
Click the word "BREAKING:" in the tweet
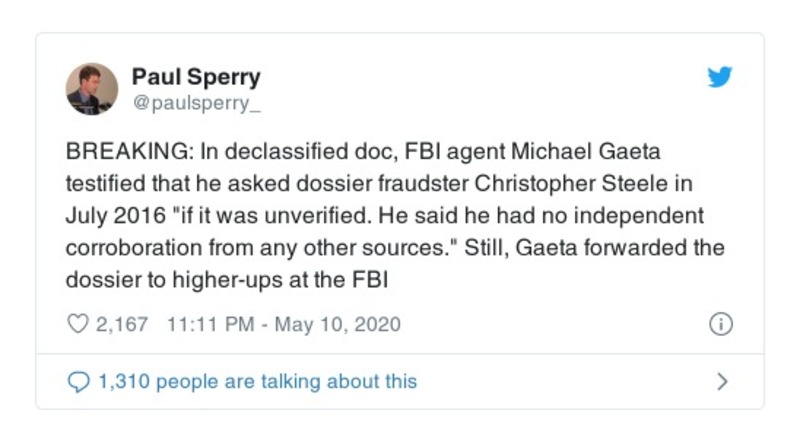(x=113, y=153)
